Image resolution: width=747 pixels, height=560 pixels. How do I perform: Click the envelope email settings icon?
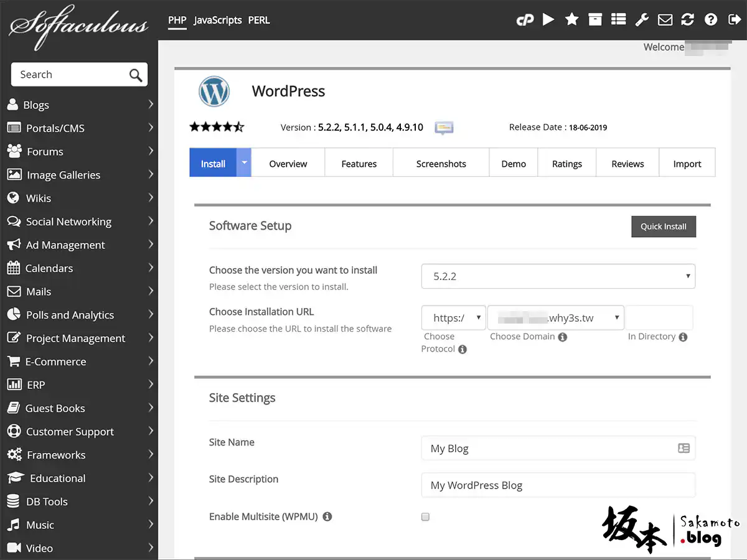(665, 20)
